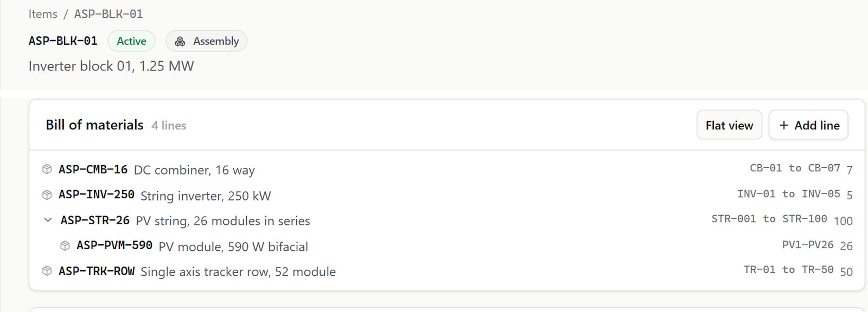Click the box icon beside ASP-INV-250
This screenshot has width=868, height=312.
pos(47,195)
